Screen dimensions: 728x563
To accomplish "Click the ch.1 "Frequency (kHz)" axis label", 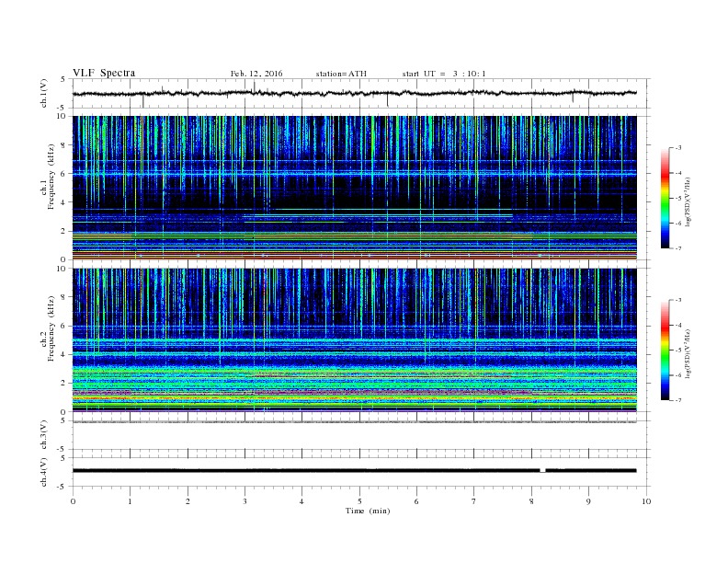I will pyautogui.click(x=51, y=176).
